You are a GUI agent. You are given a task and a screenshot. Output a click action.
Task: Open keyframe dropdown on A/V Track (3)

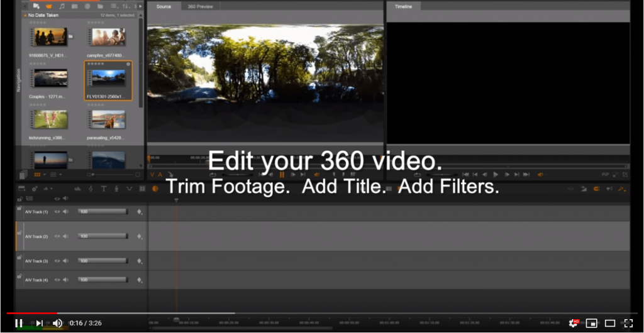tap(140, 261)
